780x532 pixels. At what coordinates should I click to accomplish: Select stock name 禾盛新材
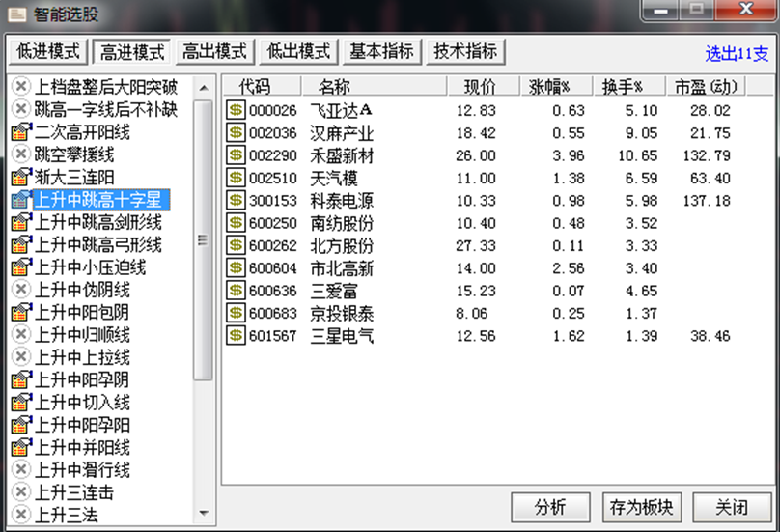pyautogui.click(x=342, y=155)
